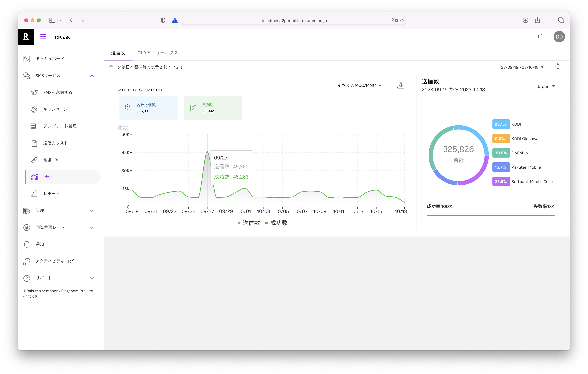Image resolution: width=588 pixels, height=374 pixels.
Task: Switch to the 送信数 tab
Action: [x=118, y=53]
